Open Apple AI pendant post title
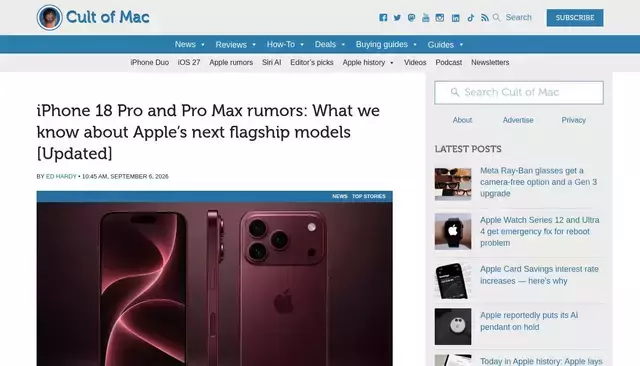Screen dimensions: 640x366 529,321
